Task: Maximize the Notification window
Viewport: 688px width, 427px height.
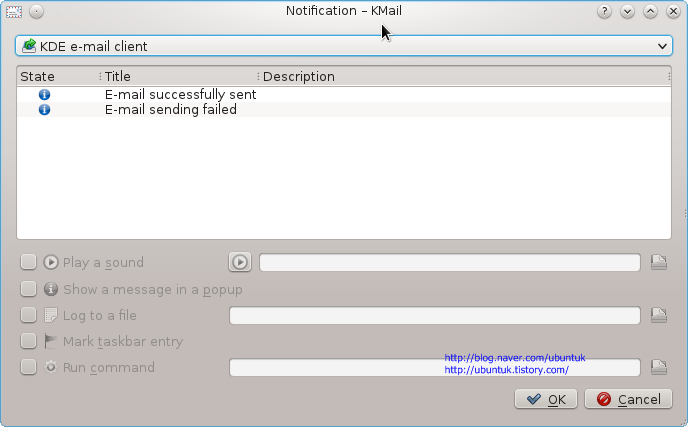Action: tap(650, 11)
